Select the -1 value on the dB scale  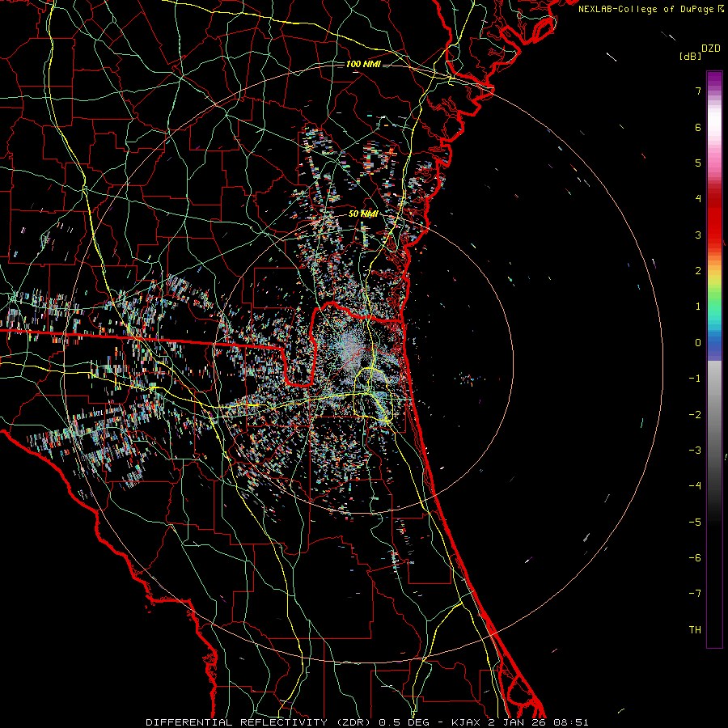[695, 379]
